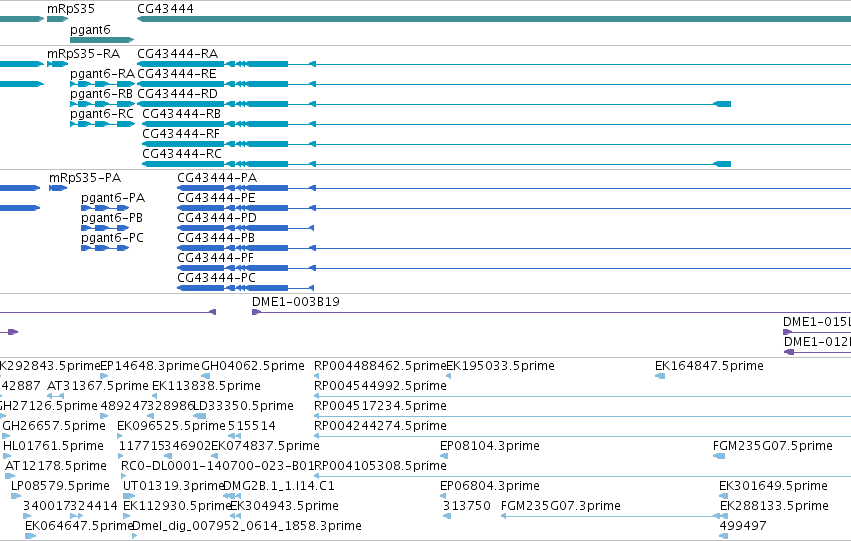Select the CG43444-RE transcript
The image size is (851, 541).
[x=177, y=74]
